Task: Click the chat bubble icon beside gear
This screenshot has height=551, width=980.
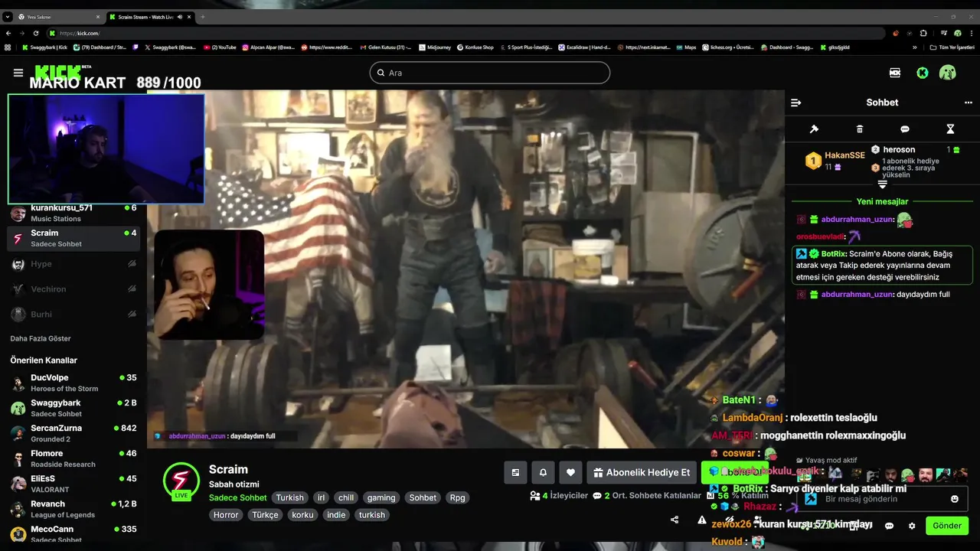Action: pyautogui.click(x=889, y=526)
